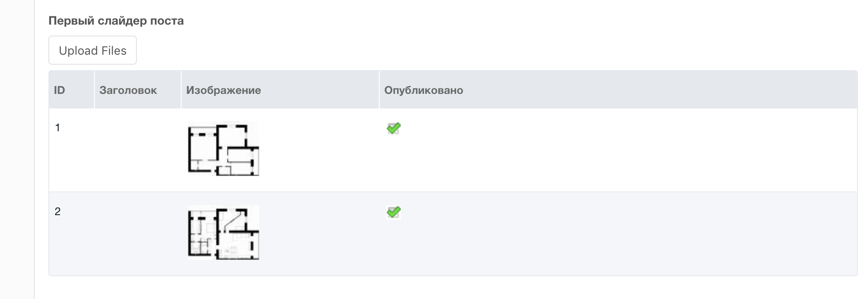Image resolution: width=868 pixels, height=299 pixels.
Task: Sort by the ID column header
Action: point(59,90)
